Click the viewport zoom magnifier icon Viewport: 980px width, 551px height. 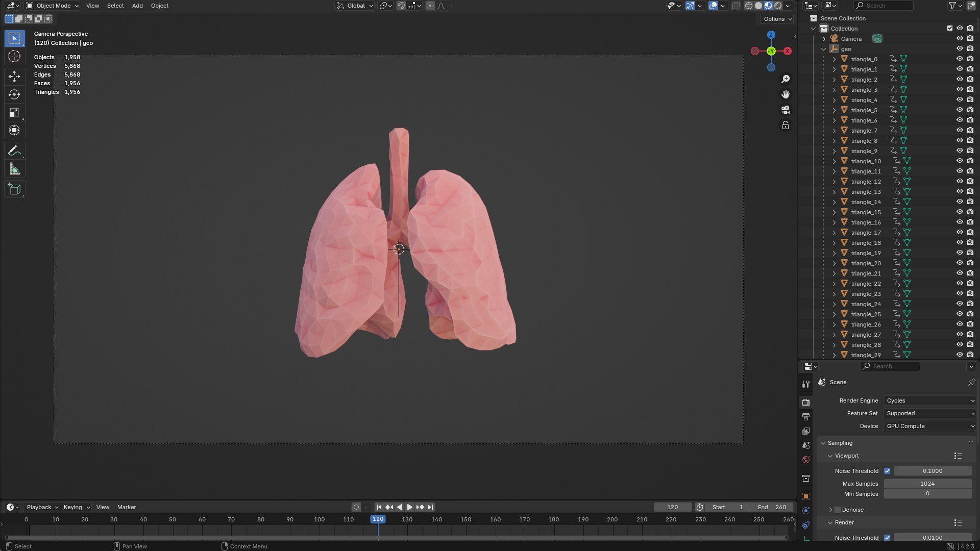pos(786,79)
